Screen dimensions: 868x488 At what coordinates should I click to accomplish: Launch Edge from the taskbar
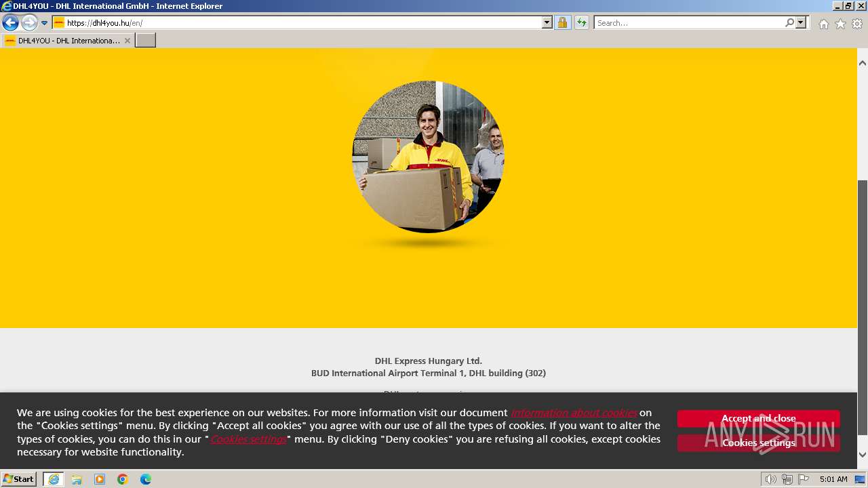click(x=146, y=479)
